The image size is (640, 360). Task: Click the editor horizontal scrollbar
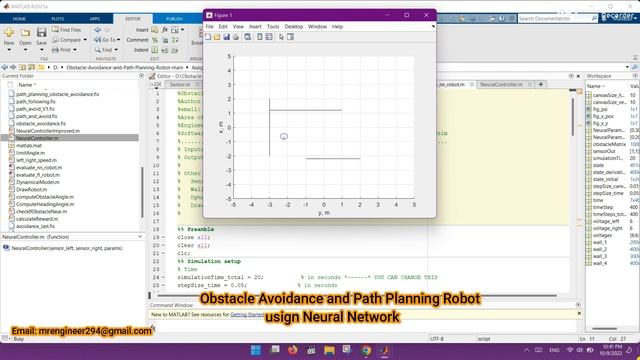[357, 295]
